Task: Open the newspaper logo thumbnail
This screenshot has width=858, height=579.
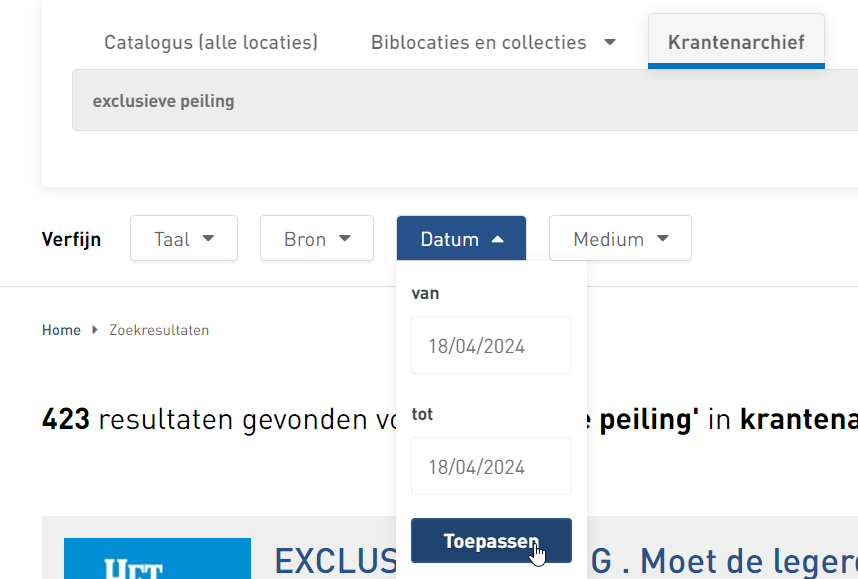Action: coord(157,560)
